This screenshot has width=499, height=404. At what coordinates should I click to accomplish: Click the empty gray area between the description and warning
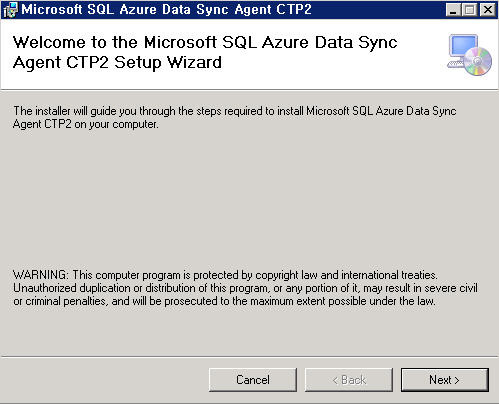[249, 200]
